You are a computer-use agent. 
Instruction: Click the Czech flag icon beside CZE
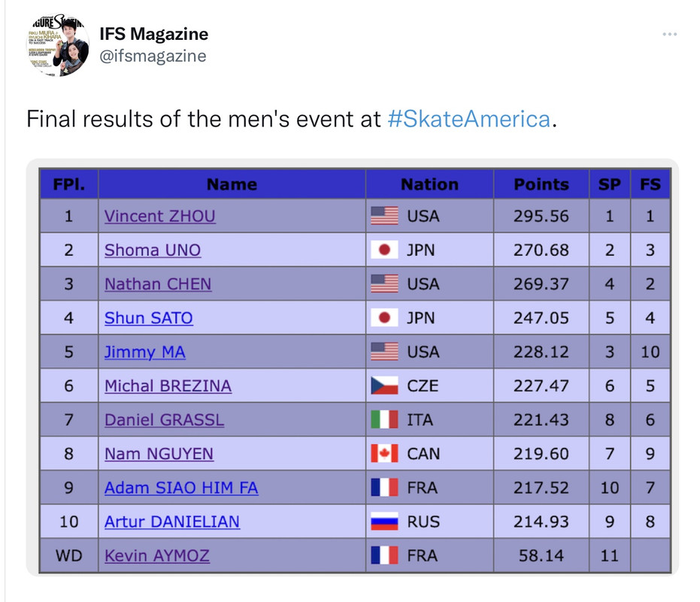384,386
